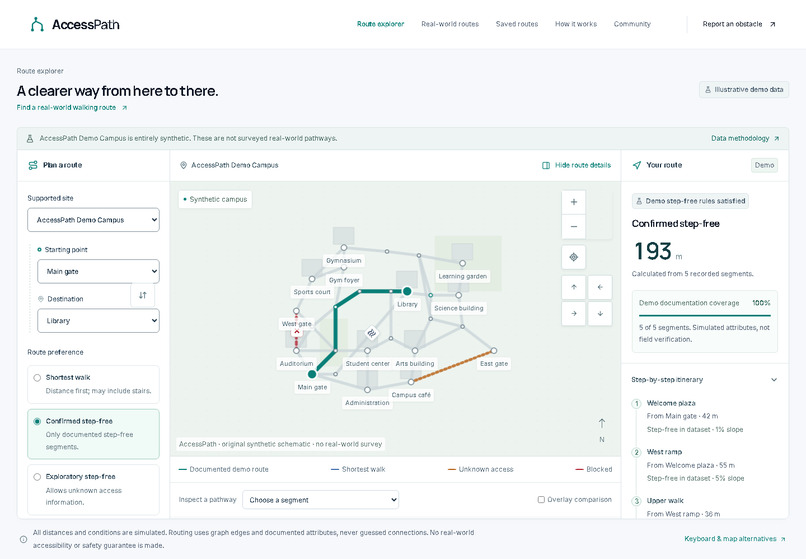Click the Blocked legend swatch
Image resolution: width=806 pixels, height=559 pixels.
579,470
